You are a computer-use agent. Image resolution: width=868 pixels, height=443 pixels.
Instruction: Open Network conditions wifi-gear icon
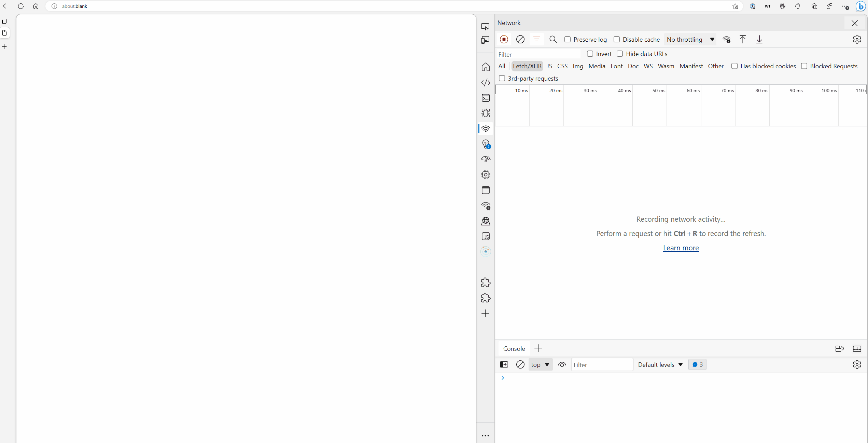tap(726, 40)
